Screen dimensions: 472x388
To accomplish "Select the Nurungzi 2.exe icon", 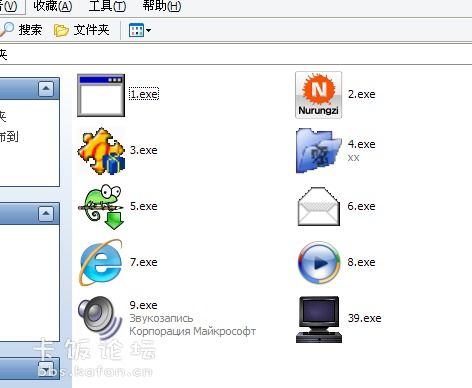I will click(x=319, y=95).
